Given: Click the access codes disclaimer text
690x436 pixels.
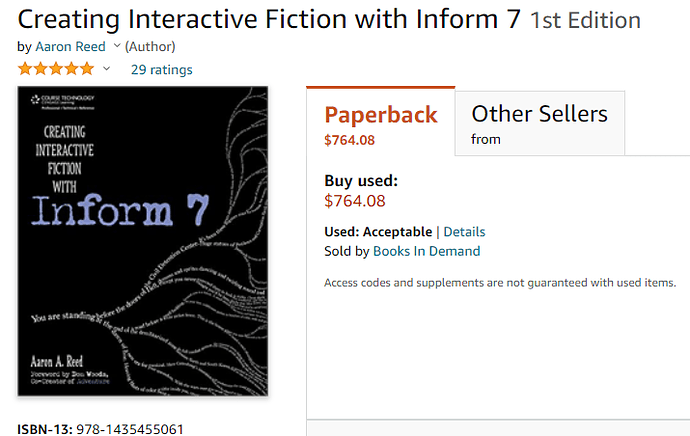Looking at the screenshot, I should click(500, 282).
